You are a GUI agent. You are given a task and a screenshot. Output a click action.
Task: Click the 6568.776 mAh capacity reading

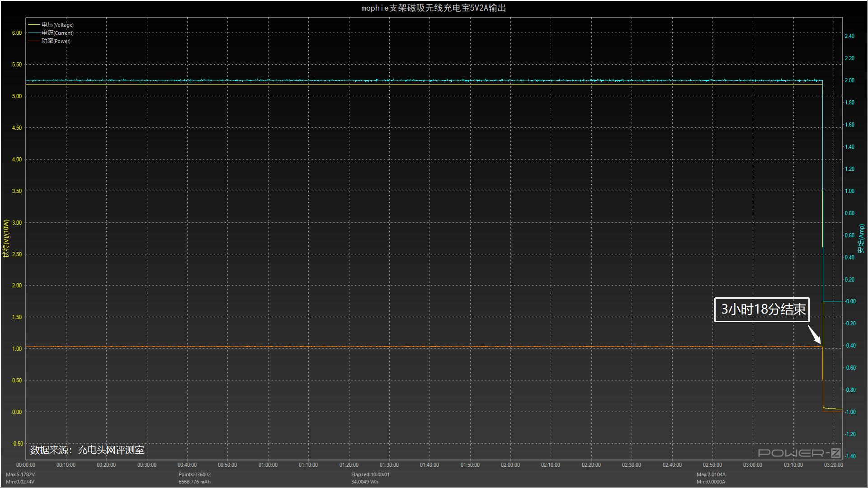pos(194,481)
